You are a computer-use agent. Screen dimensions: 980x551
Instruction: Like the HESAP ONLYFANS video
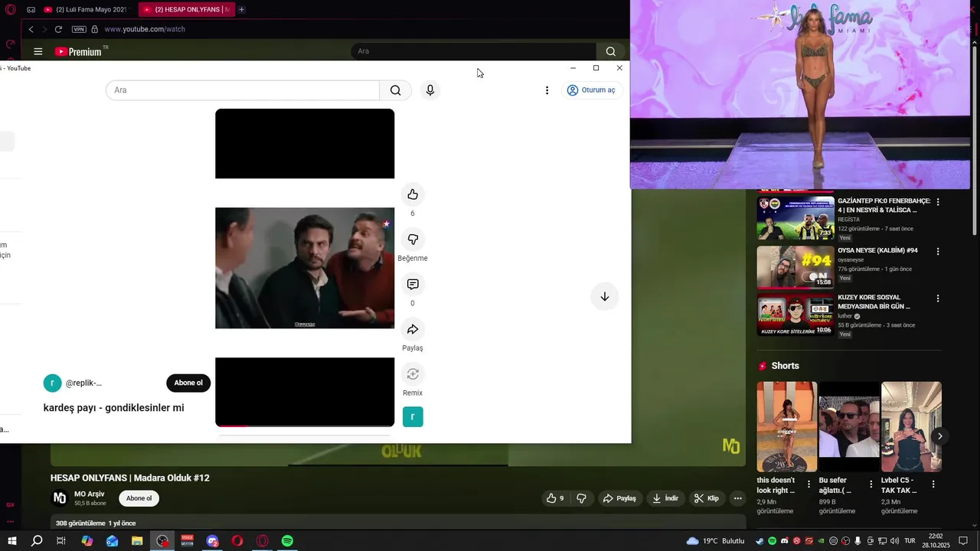(x=555, y=498)
